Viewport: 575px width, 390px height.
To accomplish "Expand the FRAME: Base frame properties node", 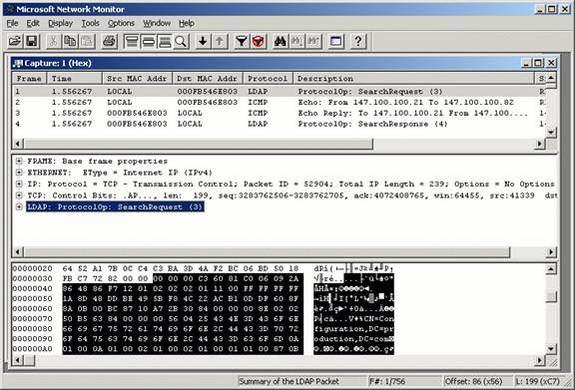I will (19, 161).
